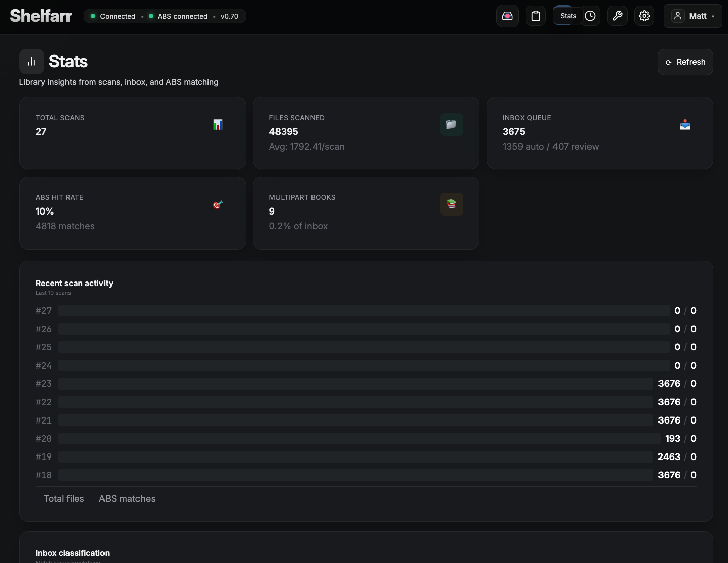Image resolution: width=728 pixels, height=563 pixels.
Task: Click the progress bar for scan #23
Action: tap(355, 384)
